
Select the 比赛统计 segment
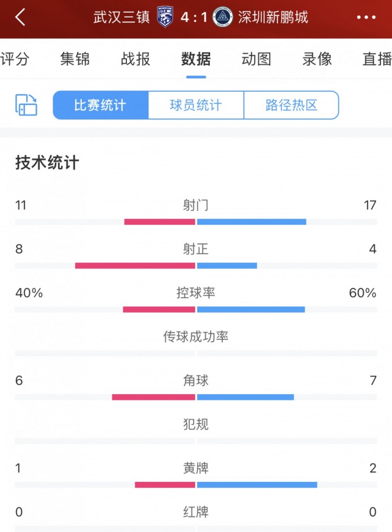click(101, 105)
